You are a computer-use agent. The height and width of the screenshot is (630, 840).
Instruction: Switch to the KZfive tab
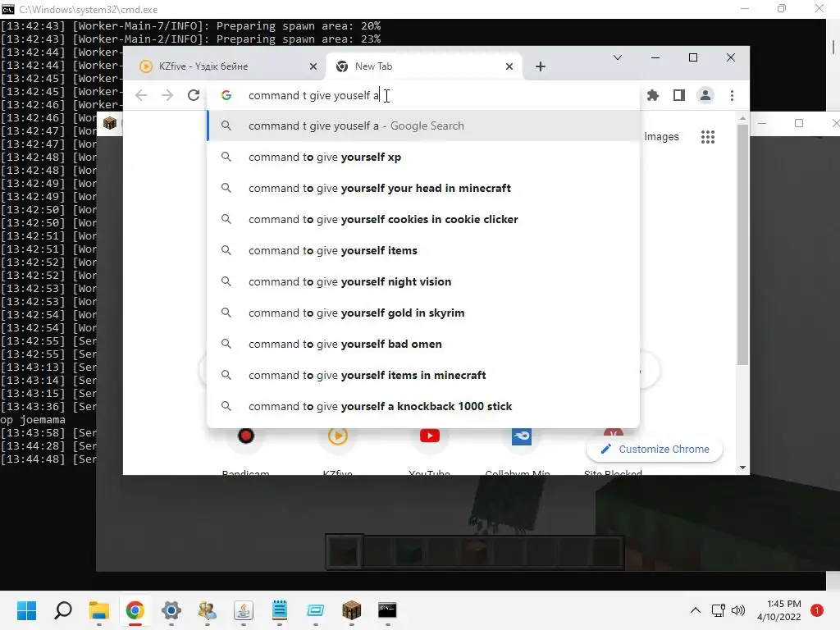coord(225,66)
